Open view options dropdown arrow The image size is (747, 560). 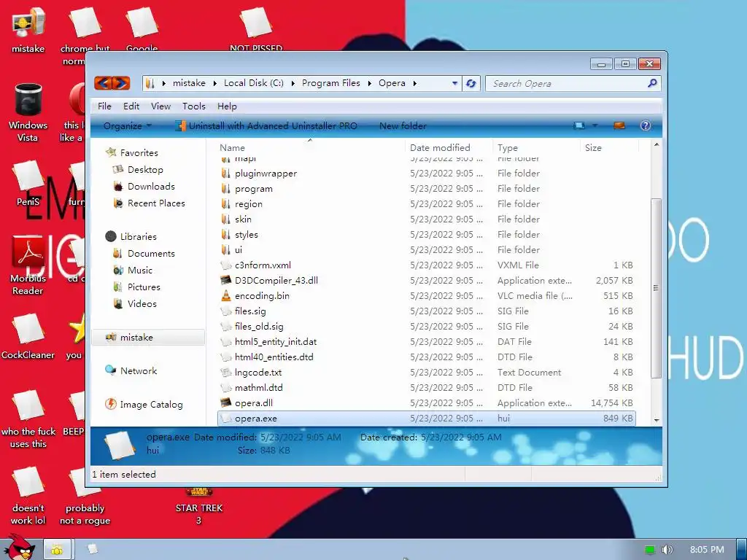click(595, 125)
